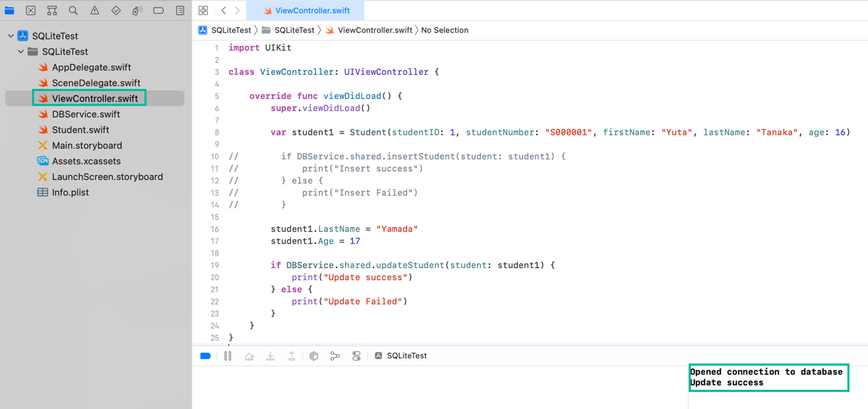The image size is (868, 409).
Task: Collapse the SQLiteTest project root
Action: pyautogui.click(x=10, y=36)
